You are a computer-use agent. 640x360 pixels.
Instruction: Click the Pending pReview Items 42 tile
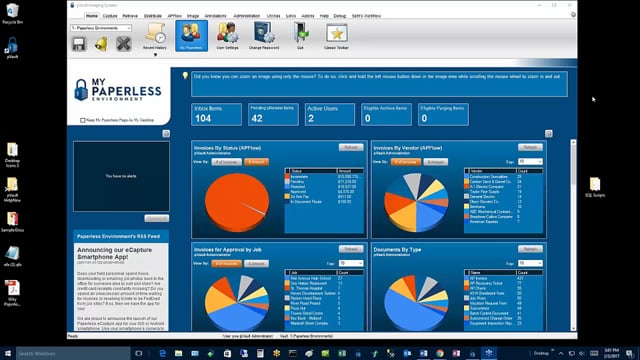273,114
